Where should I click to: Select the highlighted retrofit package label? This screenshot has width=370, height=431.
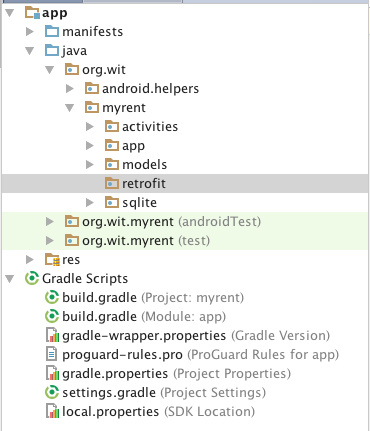click(144, 184)
